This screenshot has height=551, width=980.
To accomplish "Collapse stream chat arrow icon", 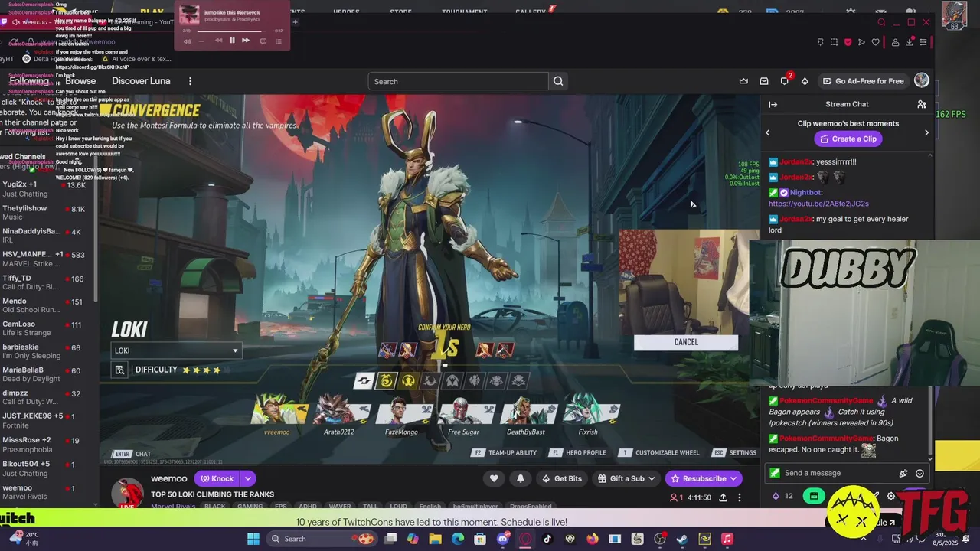I will pyautogui.click(x=773, y=104).
